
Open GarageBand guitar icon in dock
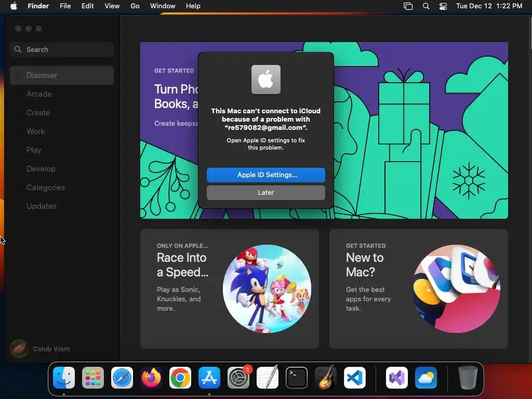tap(326, 378)
